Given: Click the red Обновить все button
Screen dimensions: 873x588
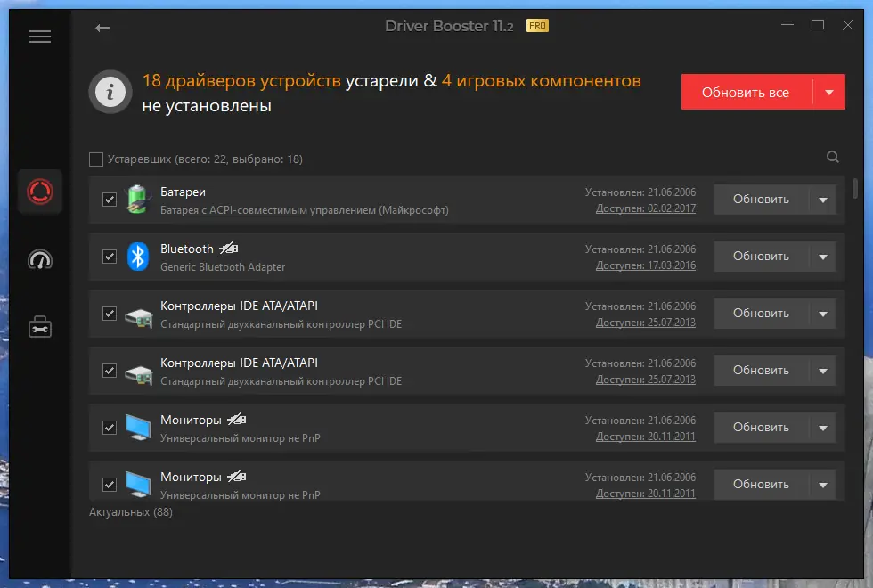Looking at the screenshot, I should click(747, 93).
